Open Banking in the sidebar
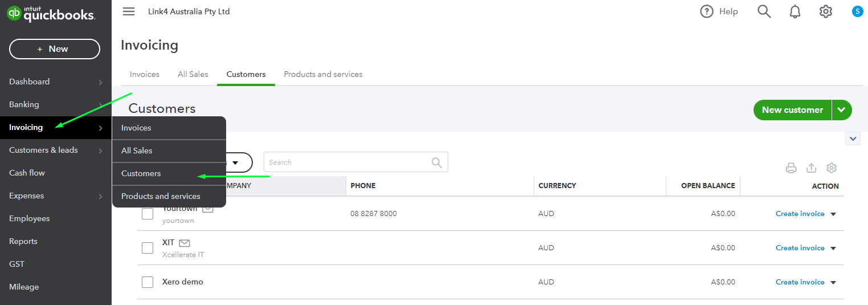 click(56, 104)
